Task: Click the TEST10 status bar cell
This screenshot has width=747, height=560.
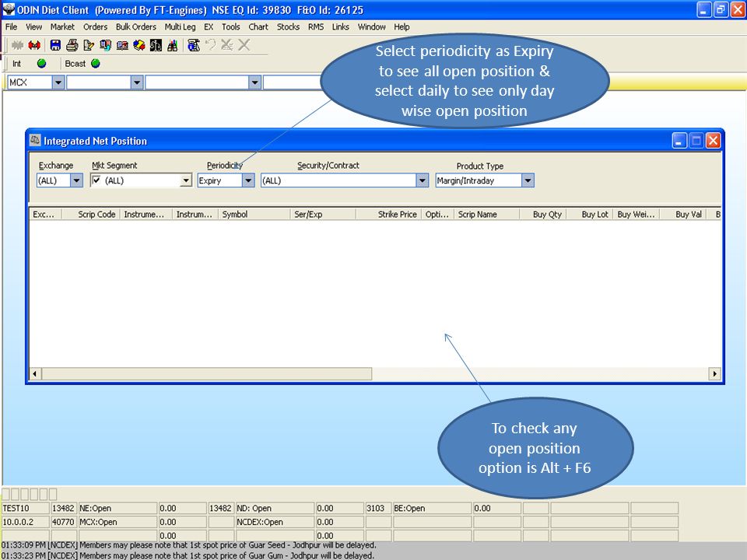Action: coord(26,508)
